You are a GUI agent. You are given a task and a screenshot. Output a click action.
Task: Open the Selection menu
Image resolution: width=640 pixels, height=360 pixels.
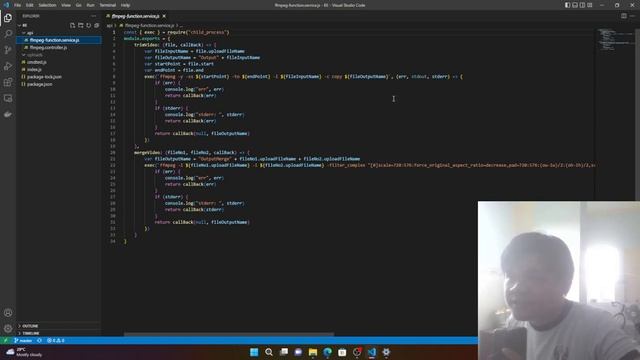(47, 5)
